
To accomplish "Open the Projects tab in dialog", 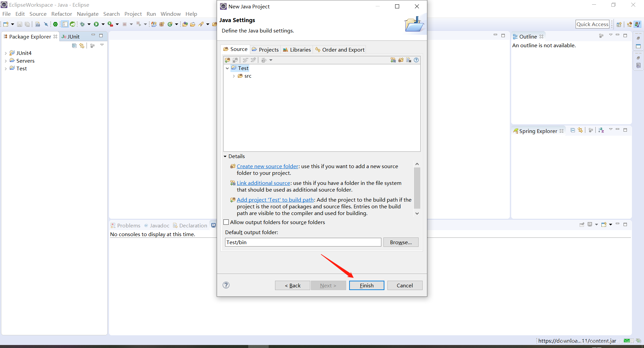I will coord(265,50).
